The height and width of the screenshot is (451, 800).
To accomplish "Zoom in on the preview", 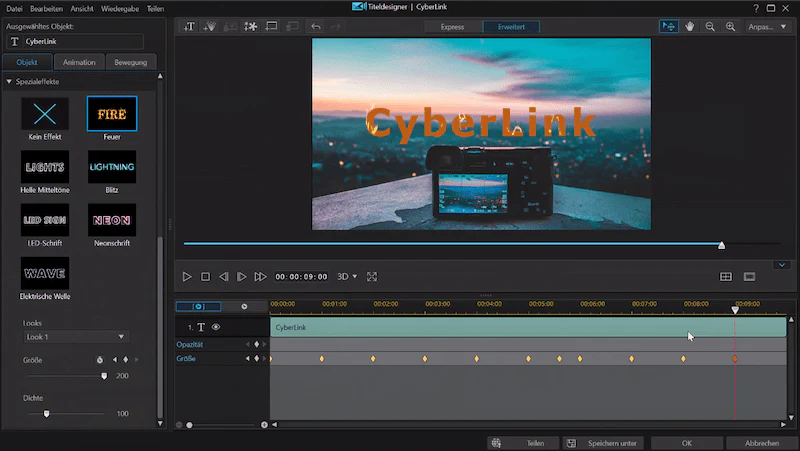I will click(x=731, y=27).
